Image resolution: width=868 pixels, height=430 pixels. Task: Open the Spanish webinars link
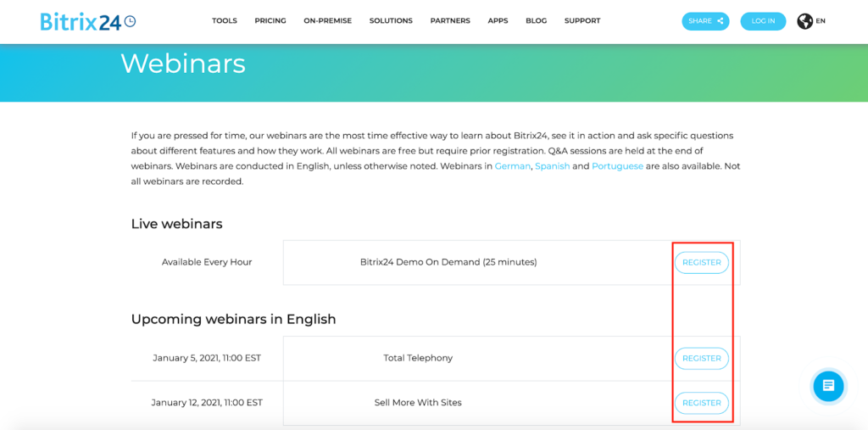click(553, 166)
